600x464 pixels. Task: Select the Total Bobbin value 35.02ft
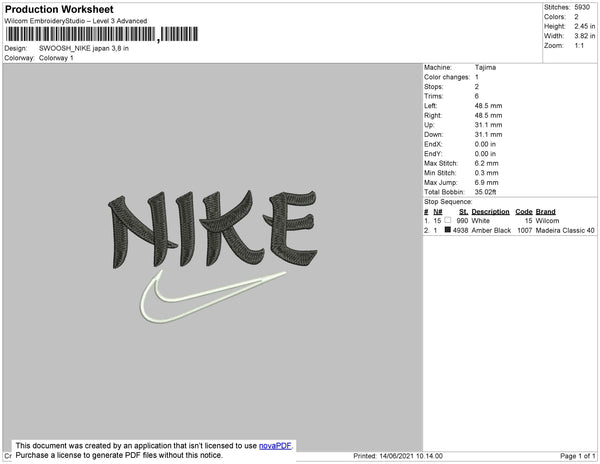(485, 192)
